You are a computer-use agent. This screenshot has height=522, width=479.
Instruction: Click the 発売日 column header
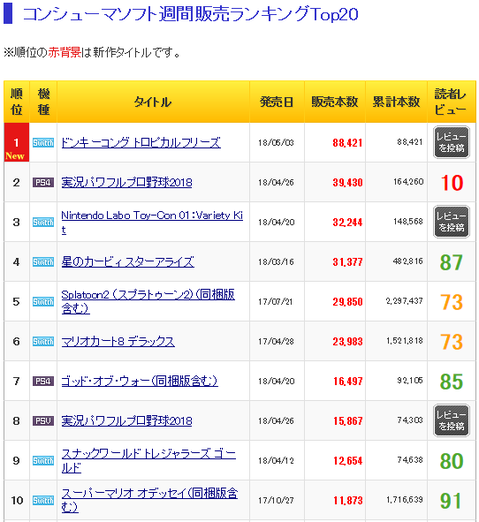pos(277,102)
